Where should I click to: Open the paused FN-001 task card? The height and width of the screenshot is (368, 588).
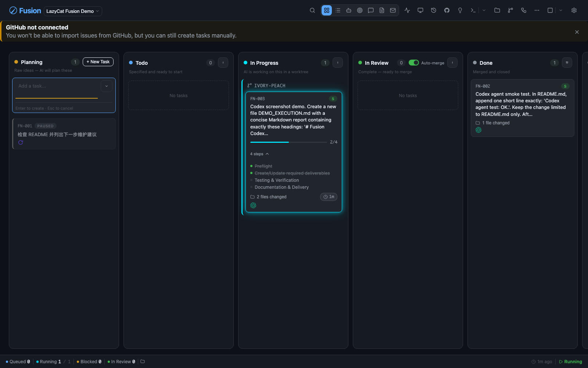pos(64,134)
